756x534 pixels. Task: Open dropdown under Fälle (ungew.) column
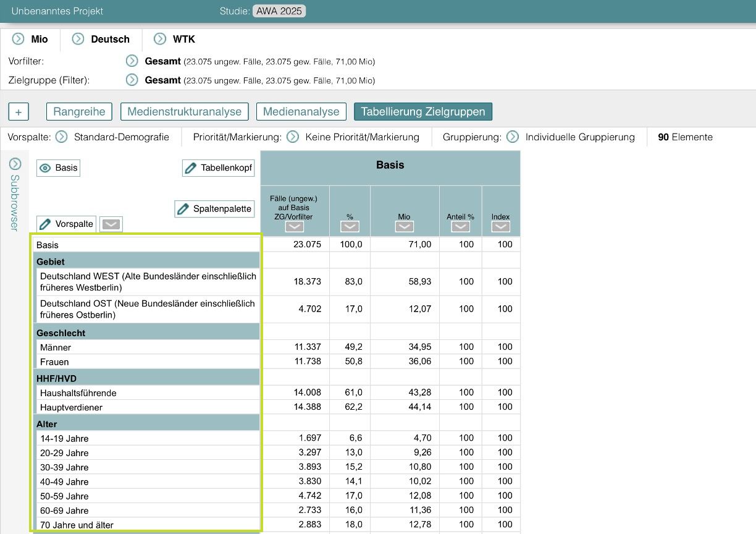pos(295,227)
